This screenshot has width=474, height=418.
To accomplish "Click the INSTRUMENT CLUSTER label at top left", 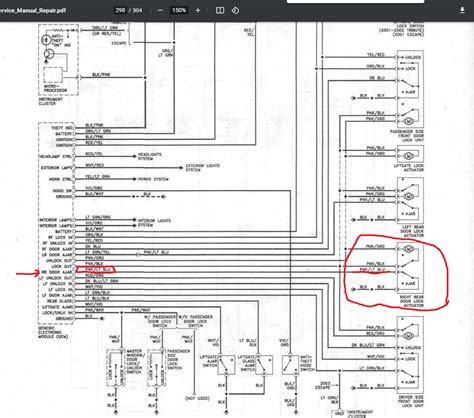I will pyautogui.click(x=50, y=101).
